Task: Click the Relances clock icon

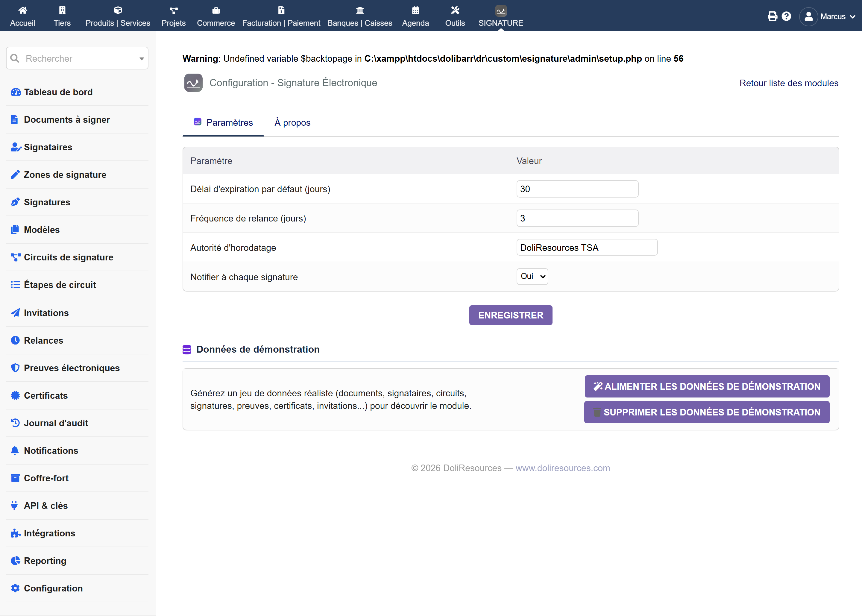Action: tap(15, 340)
